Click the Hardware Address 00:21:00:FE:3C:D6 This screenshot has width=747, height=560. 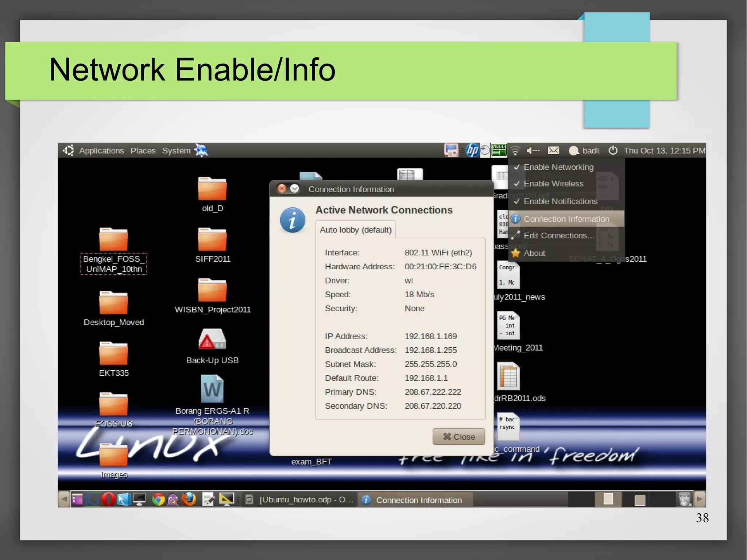click(440, 266)
